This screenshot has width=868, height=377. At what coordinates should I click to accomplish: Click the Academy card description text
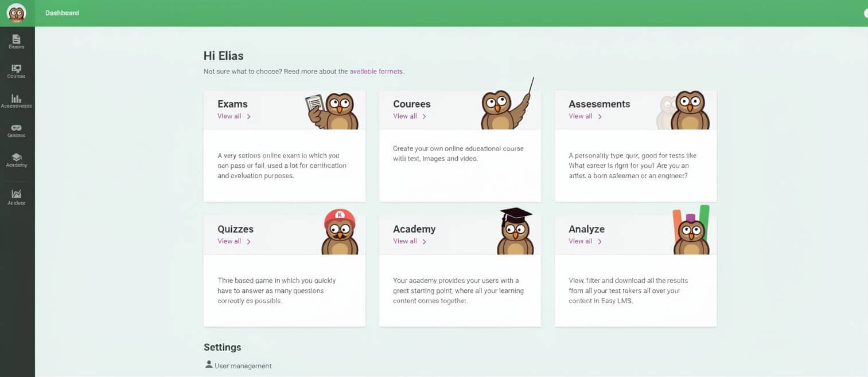[458, 290]
